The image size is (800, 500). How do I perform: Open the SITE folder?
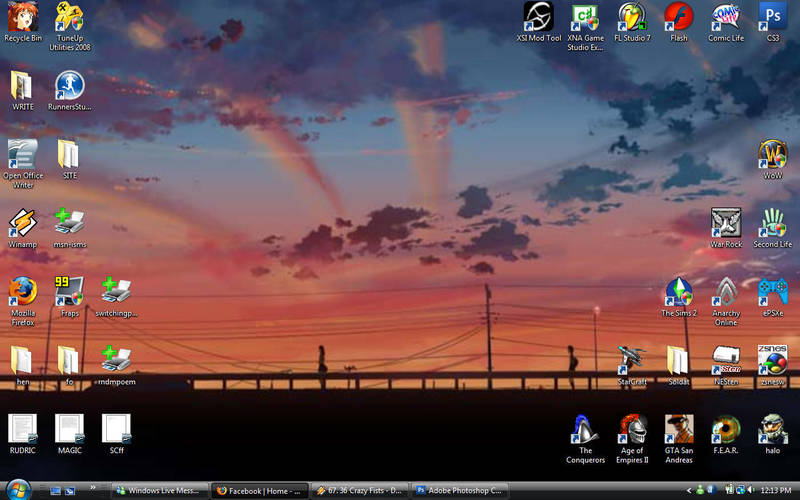coord(69,159)
